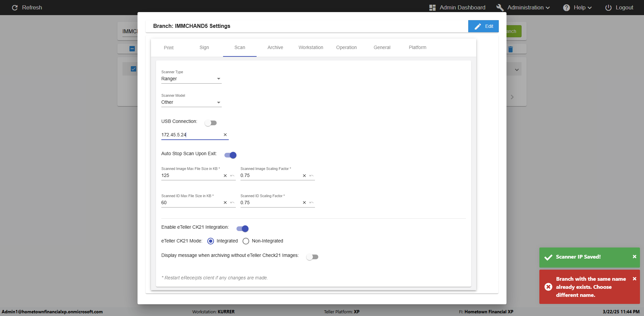Expand the background row down chevron
Screen dimensions: 644x316
pyautogui.click(x=517, y=70)
